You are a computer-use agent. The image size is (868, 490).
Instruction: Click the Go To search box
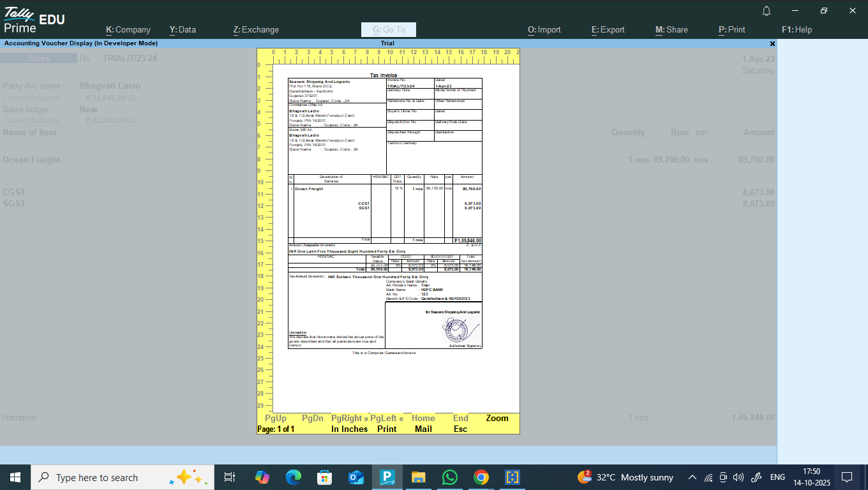click(x=389, y=29)
